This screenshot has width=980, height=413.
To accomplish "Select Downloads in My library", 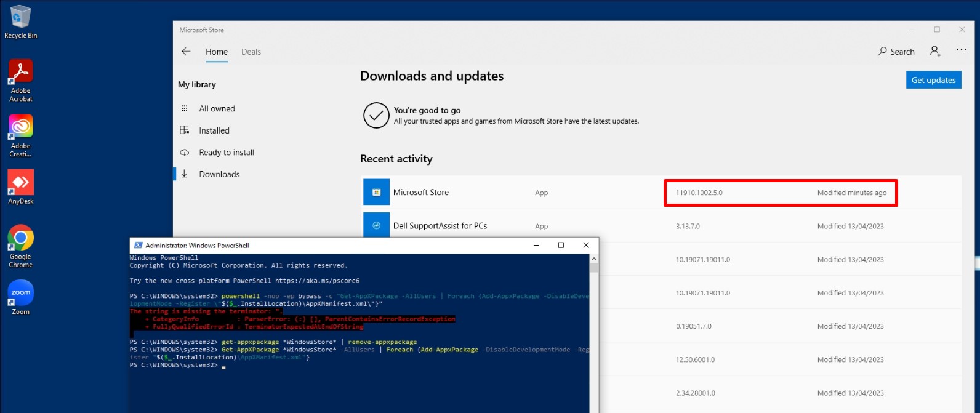I will pyautogui.click(x=219, y=174).
